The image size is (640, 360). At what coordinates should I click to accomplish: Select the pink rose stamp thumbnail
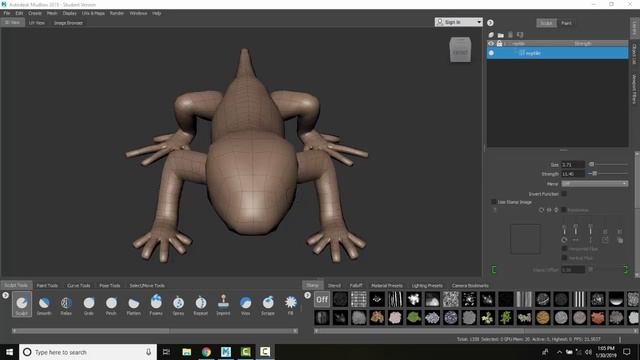point(395,318)
